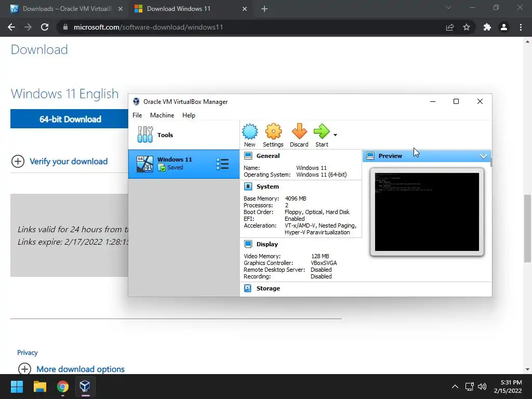Open the Help menu in VirtualBox
The image size is (532, 399).
tap(189, 115)
